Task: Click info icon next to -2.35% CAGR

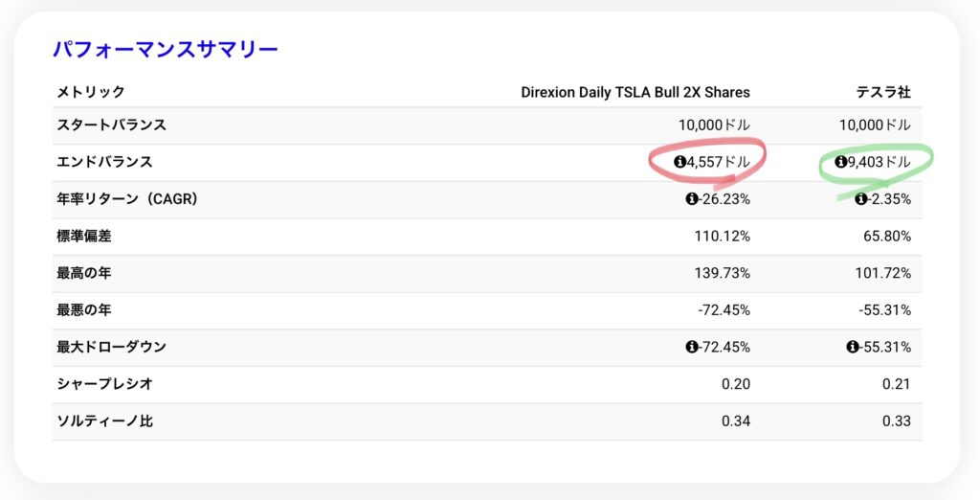Action: pyautogui.click(x=861, y=199)
